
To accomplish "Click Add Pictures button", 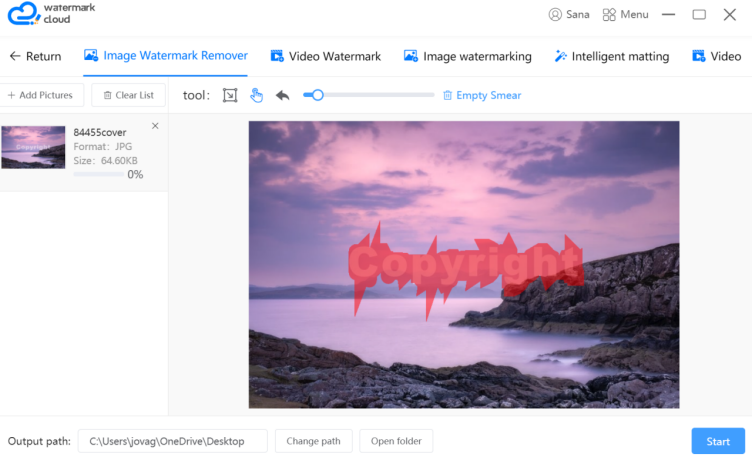I will pos(40,95).
